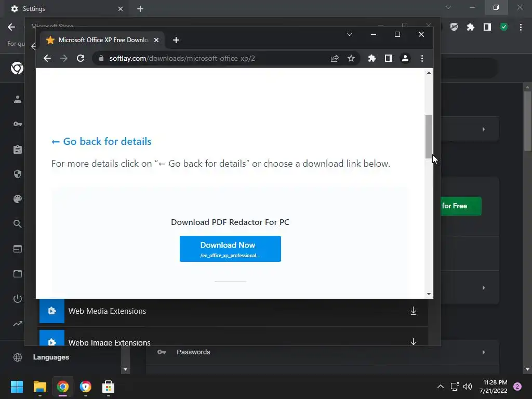This screenshot has width=532, height=399.
Task: Open On startup power icon in sidebar
Action: 17,299
